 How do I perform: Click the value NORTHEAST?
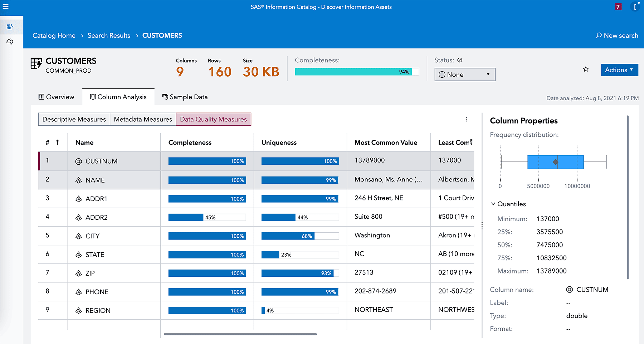[374, 310]
